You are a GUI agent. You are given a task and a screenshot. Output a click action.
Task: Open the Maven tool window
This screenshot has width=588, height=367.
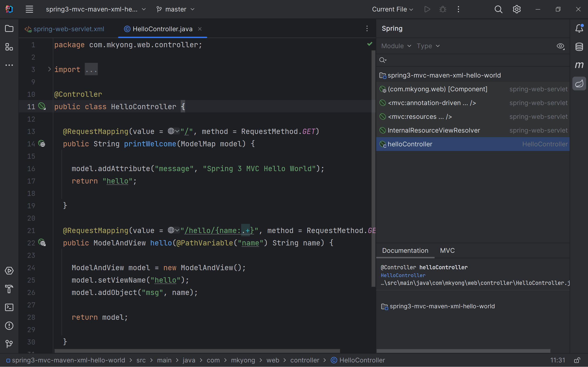click(x=579, y=65)
